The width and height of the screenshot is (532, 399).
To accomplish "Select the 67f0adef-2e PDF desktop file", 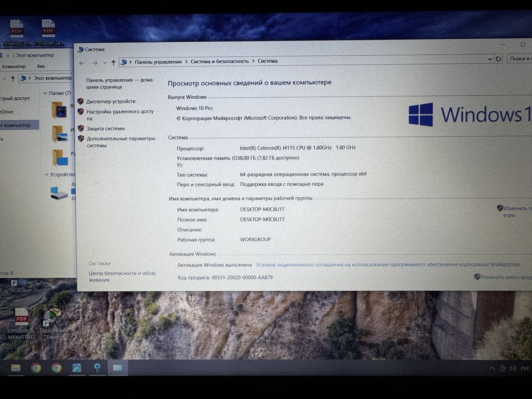I will click(48, 33).
